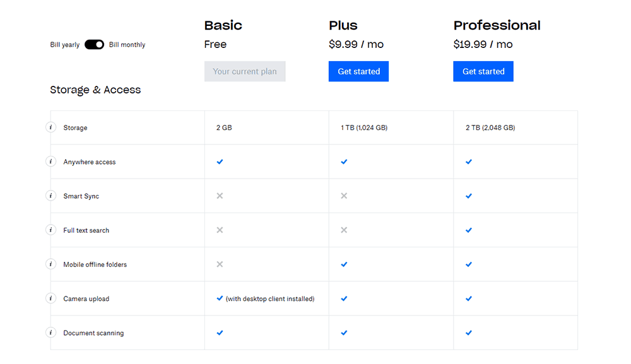
Task: Click the 'Bill yearly' label
Action: tap(65, 45)
